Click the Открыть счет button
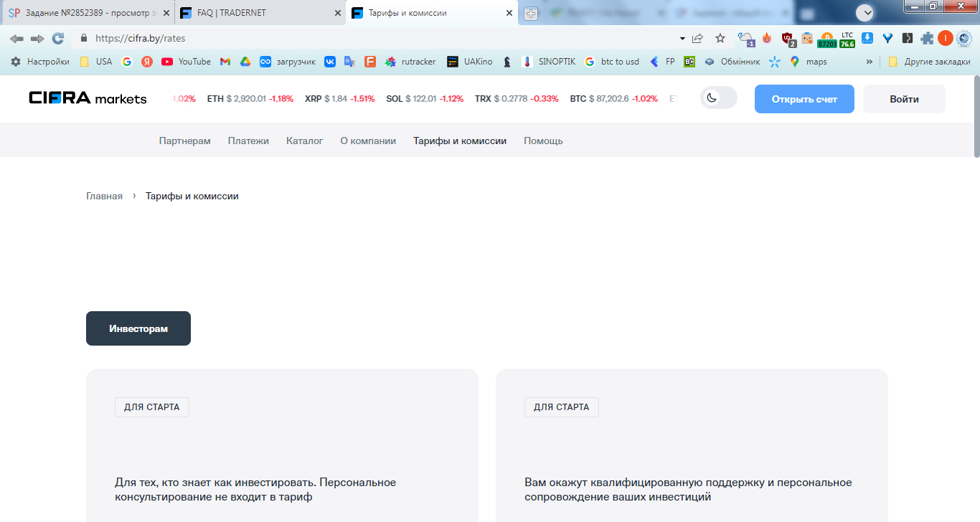 804,99
